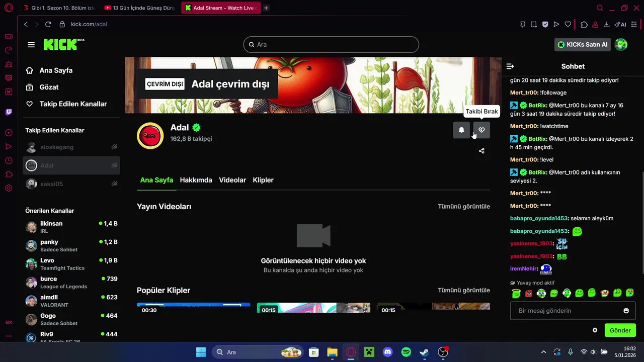Switch to the Videolar tab
644x362 pixels.
[x=232, y=180]
